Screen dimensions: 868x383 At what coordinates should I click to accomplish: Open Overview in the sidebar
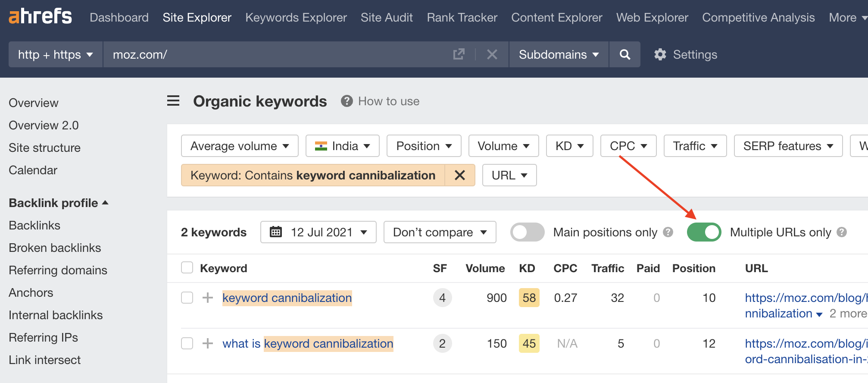point(34,103)
